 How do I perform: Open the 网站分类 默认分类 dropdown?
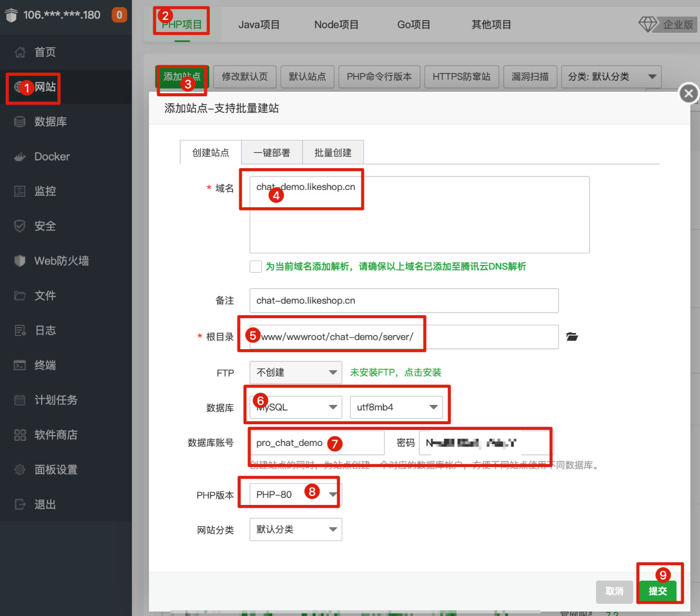click(x=295, y=529)
